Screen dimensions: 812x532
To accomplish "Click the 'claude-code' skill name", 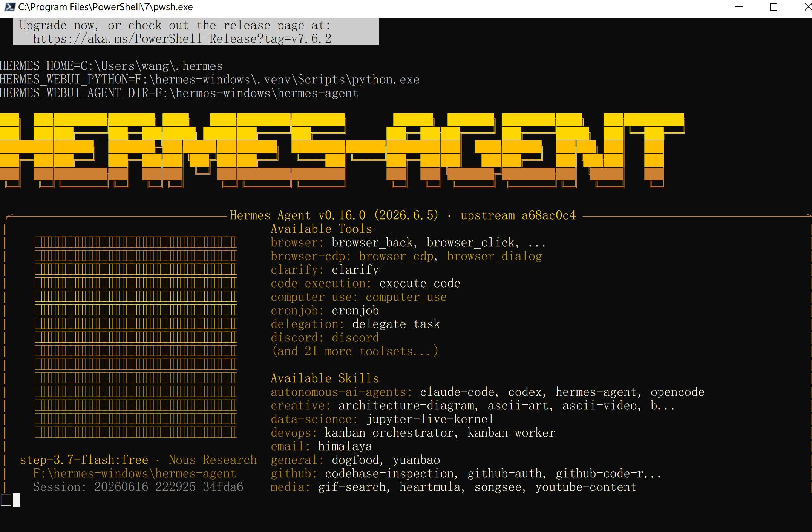I will (457, 392).
